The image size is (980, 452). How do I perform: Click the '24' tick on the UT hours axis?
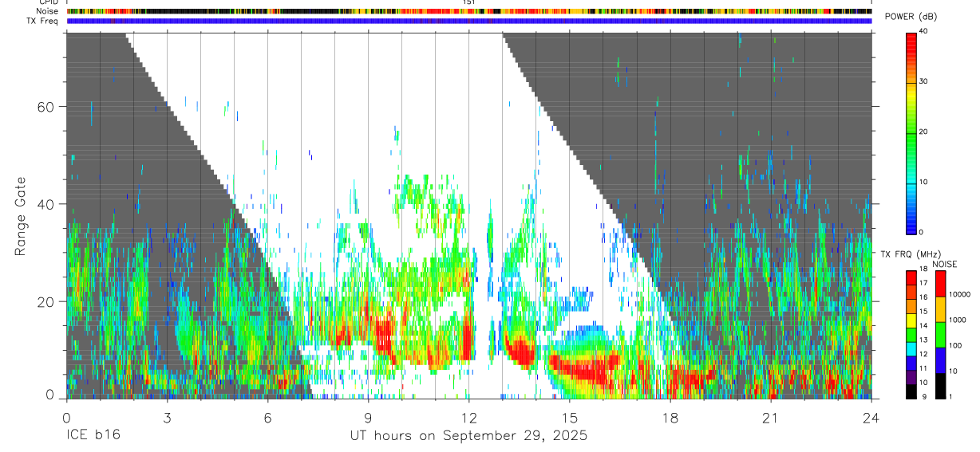pos(871,417)
